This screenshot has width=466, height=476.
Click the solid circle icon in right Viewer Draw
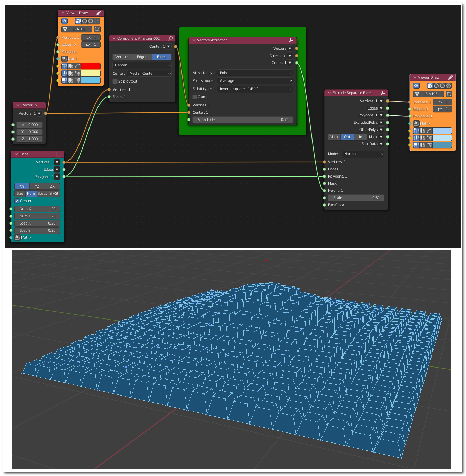[x=442, y=86]
